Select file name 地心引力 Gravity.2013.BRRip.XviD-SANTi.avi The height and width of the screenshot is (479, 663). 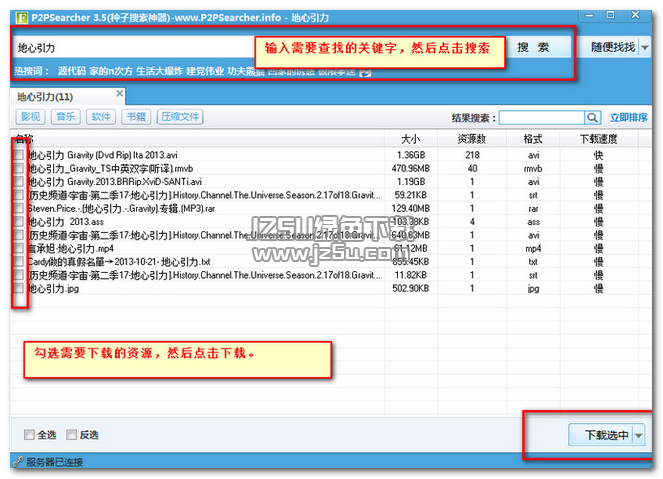pos(115,182)
